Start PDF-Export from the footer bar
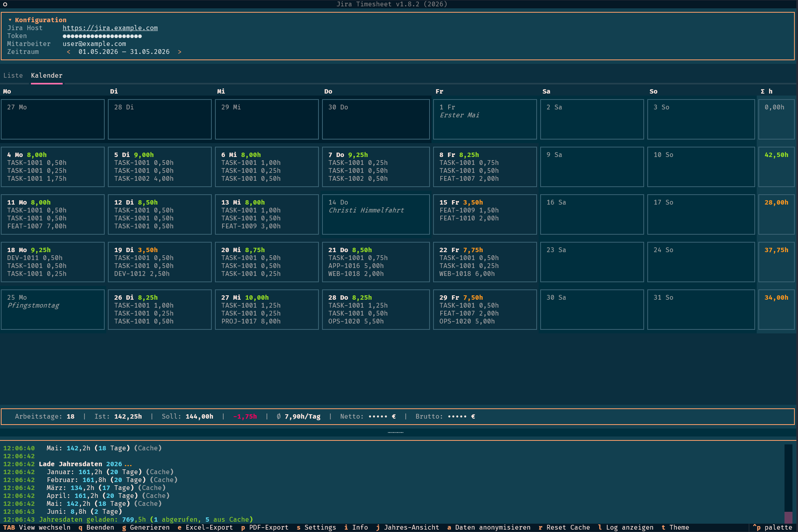Viewport: 798px width, 532px height. pos(265,527)
